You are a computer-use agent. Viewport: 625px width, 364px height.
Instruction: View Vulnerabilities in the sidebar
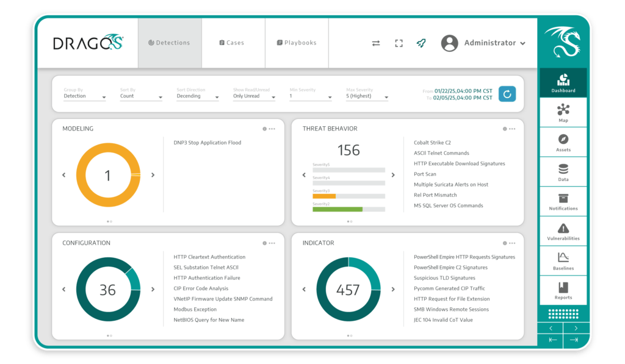[563, 231]
